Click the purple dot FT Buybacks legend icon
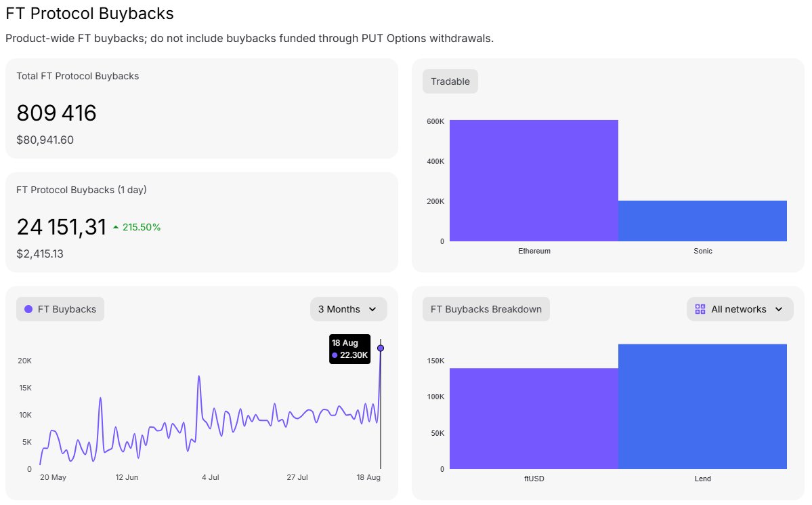Image resolution: width=812 pixels, height=505 pixels. click(28, 309)
